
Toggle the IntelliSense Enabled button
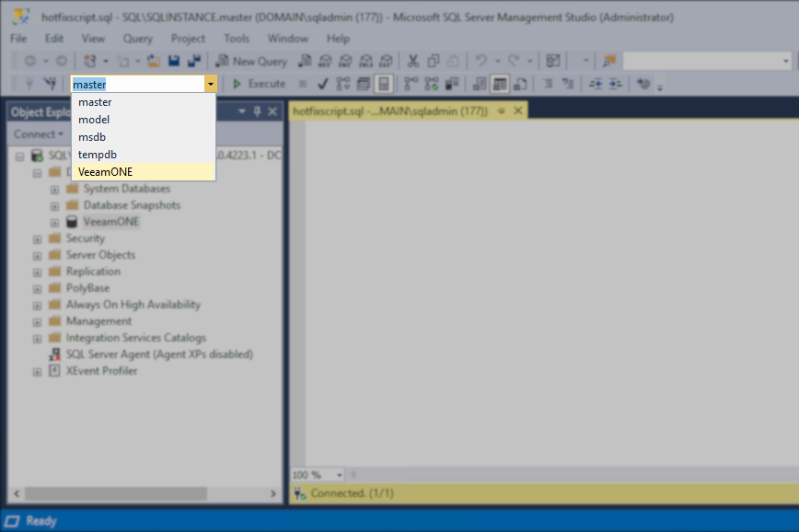click(x=384, y=84)
